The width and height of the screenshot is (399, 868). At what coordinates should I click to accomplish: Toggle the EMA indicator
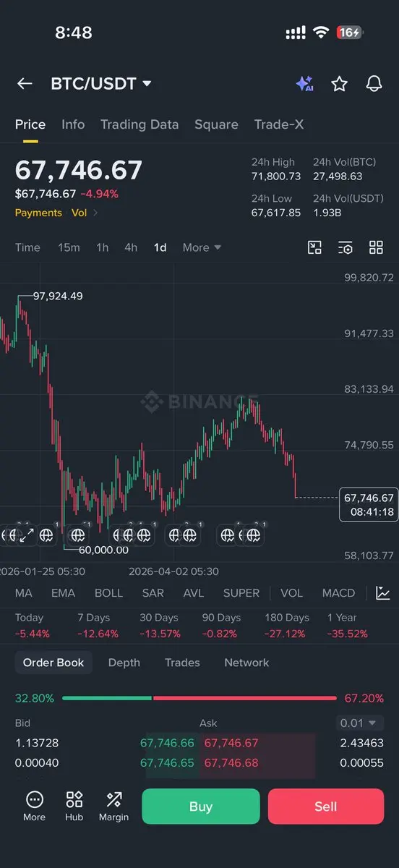click(x=63, y=593)
